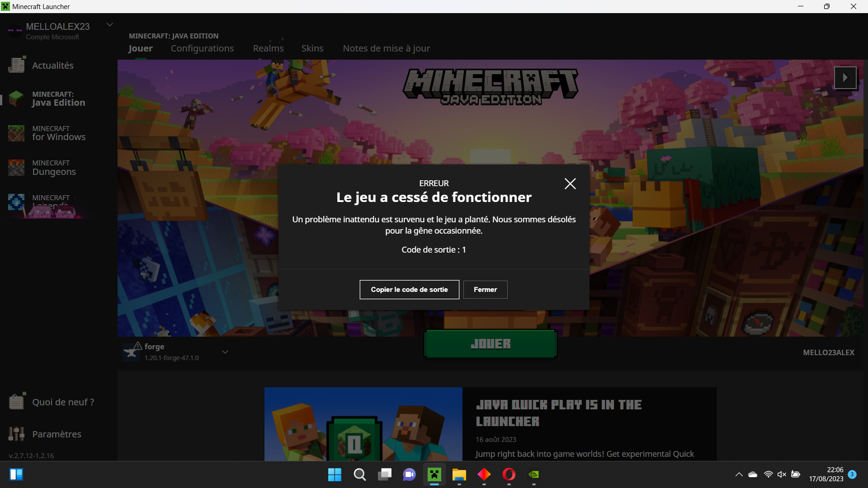This screenshot has height=488, width=868.
Task: Expand the forge installation selector chevron
Action: coord(225,352)
